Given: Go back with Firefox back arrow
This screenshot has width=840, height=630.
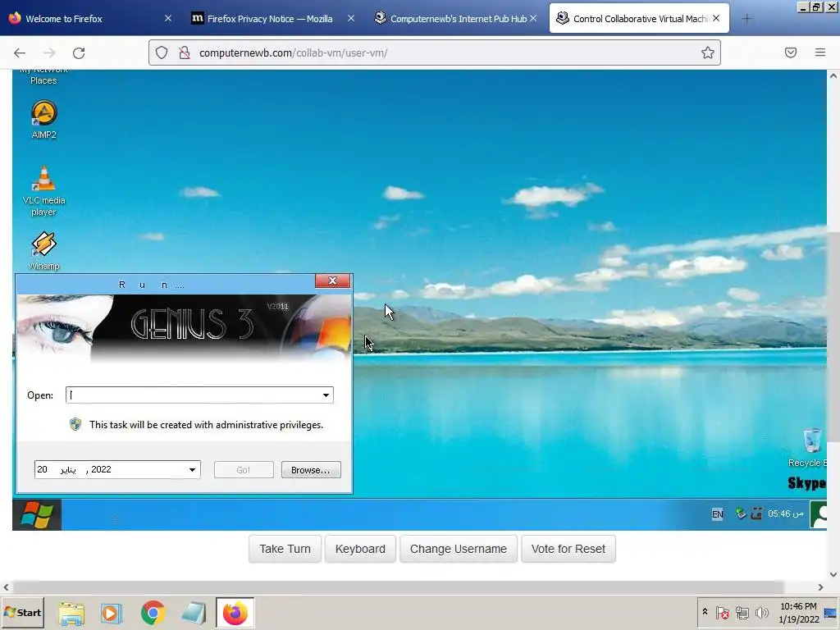Looking at the screenshot, I should tap(20, 52).
